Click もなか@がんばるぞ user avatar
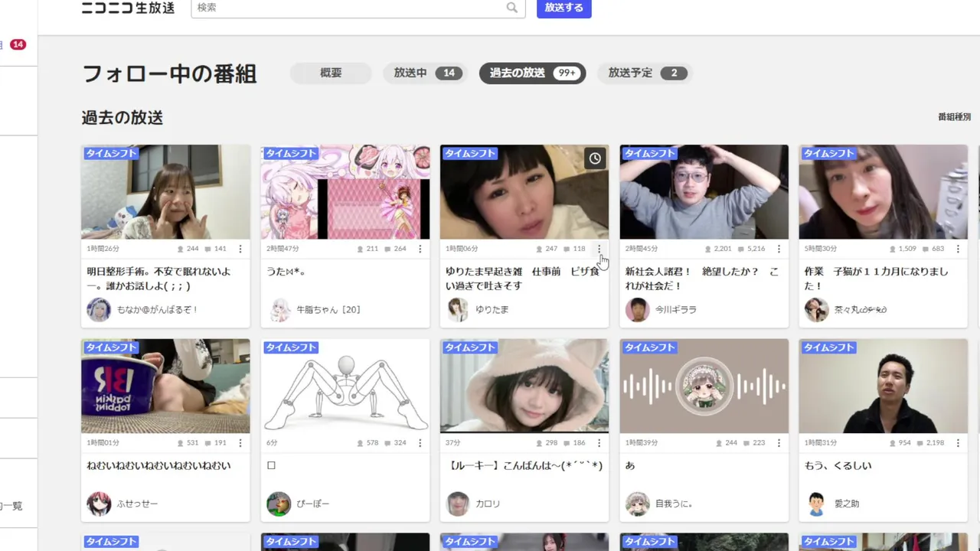 [99, 310]
